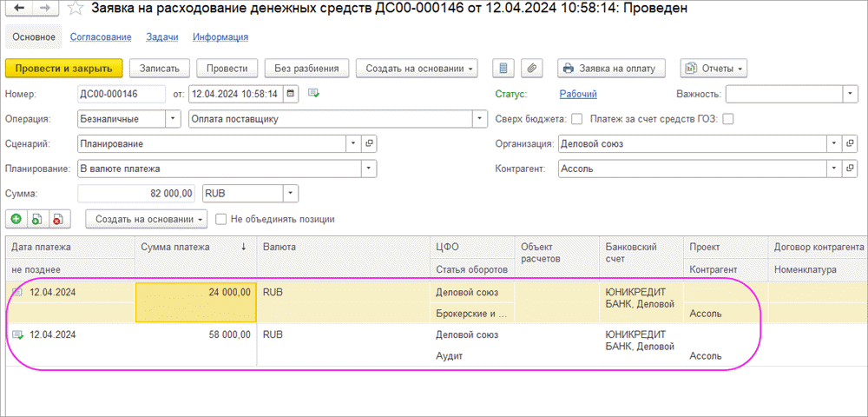The image size is (868, 417).
Task: Tick Платеж за счет средств ГОЗ checkbox
Action: [728, 119]
